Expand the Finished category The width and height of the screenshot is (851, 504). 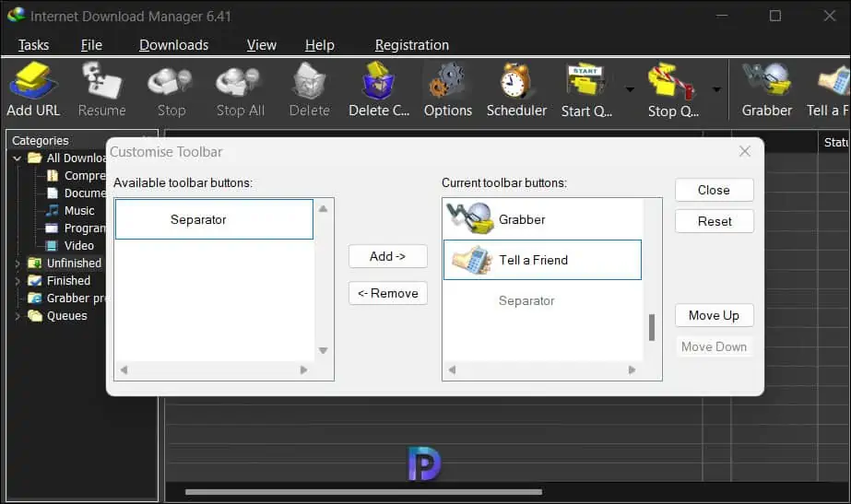[17, 281]
